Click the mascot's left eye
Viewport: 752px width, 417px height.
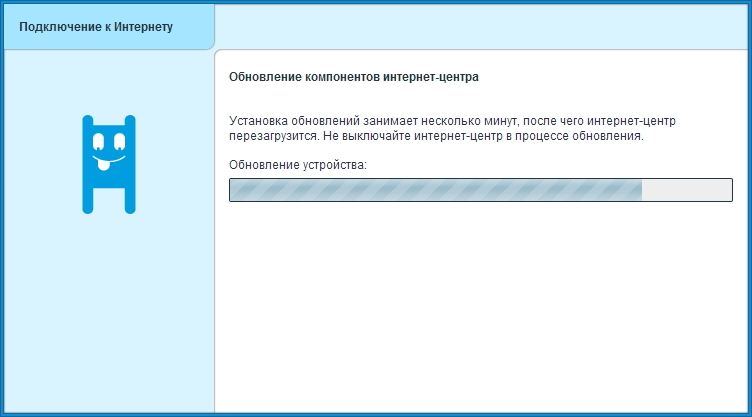pyautogui.click(x=98, y=140)
